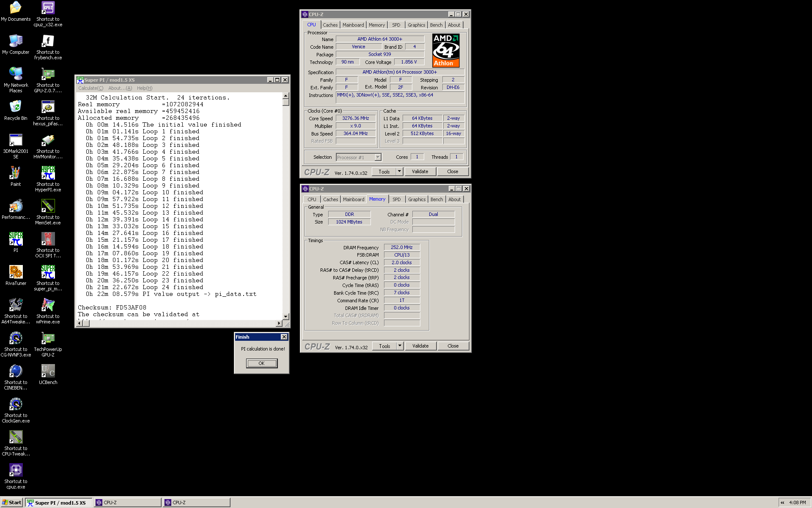Launch the frybench.exe shortcut
Screen dimensions: 812x508
(x=48, y=47)
